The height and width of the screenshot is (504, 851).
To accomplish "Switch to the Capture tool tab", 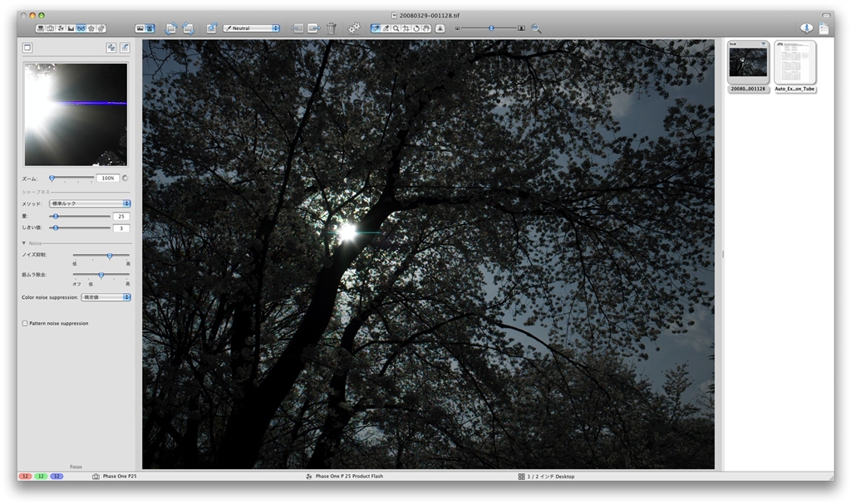I will coord(51,28).
